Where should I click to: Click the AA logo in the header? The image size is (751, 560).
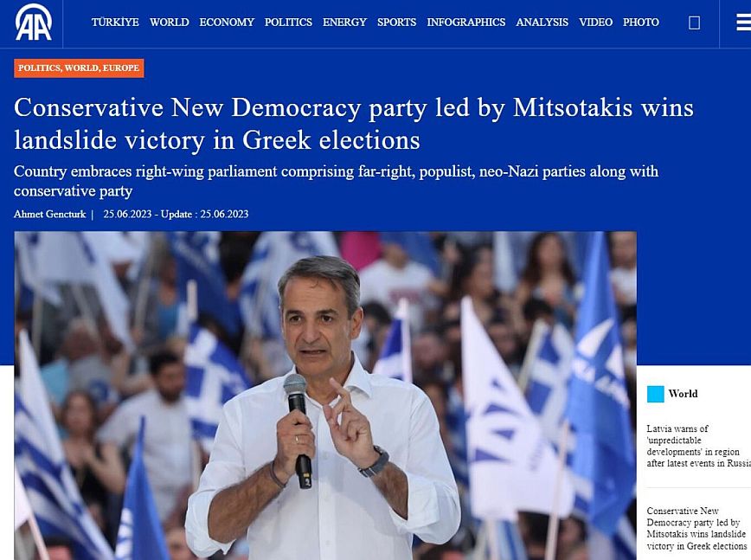point(33,23)
